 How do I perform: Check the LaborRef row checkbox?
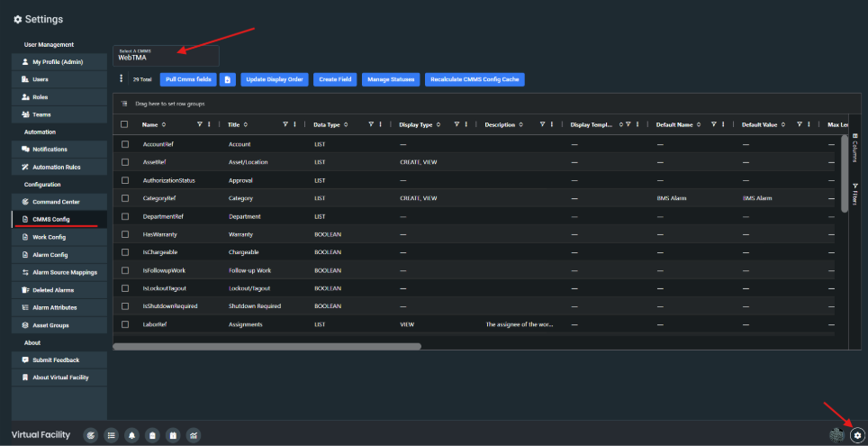[x=125, y=324]
